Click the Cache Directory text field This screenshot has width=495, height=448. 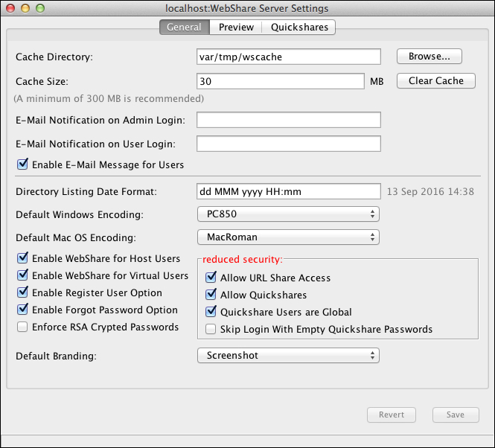pos(289,57)
